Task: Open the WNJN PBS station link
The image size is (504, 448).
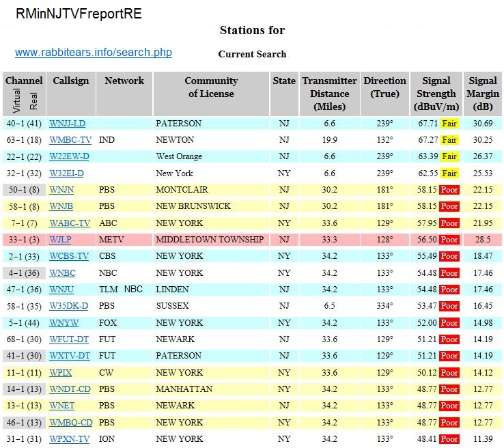Action: click(x=62, y=190)
